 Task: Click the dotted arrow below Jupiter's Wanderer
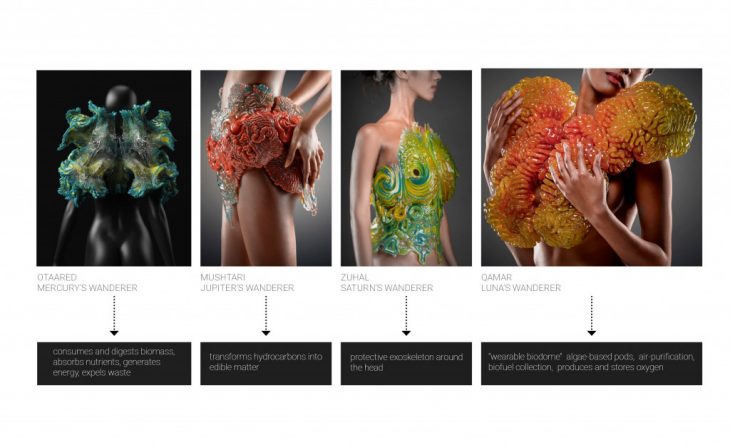(266, 316)
